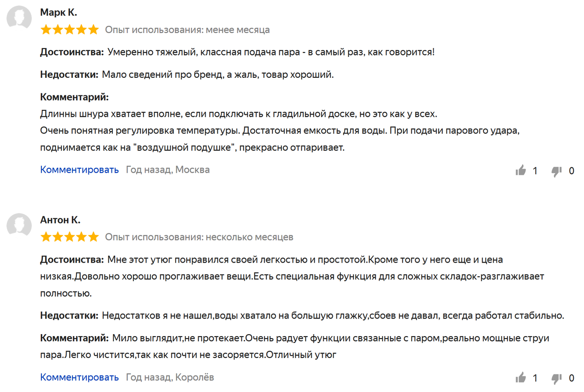
Task: Open Комментировать under Антон К.'s review
Action: [79, 377]
